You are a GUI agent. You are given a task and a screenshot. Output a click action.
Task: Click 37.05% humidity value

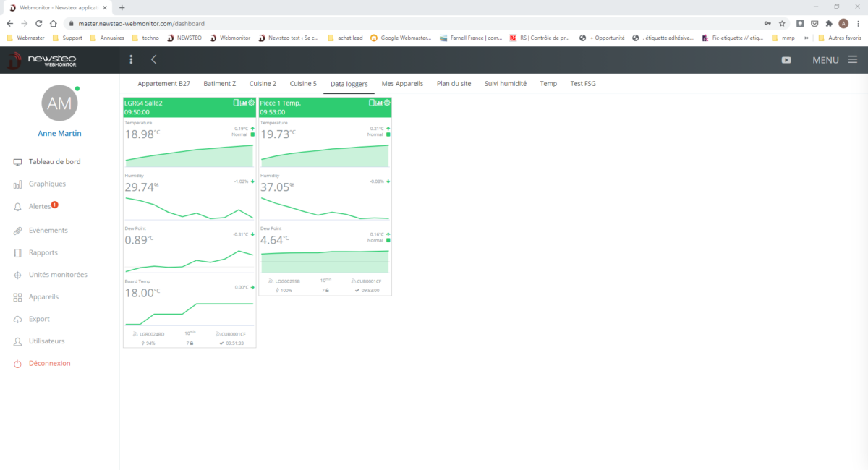click(278, 187)
